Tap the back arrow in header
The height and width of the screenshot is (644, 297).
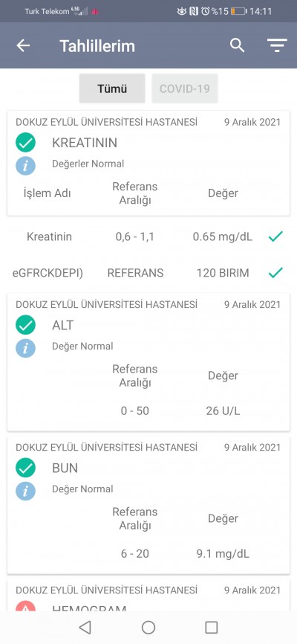(23, 45)
